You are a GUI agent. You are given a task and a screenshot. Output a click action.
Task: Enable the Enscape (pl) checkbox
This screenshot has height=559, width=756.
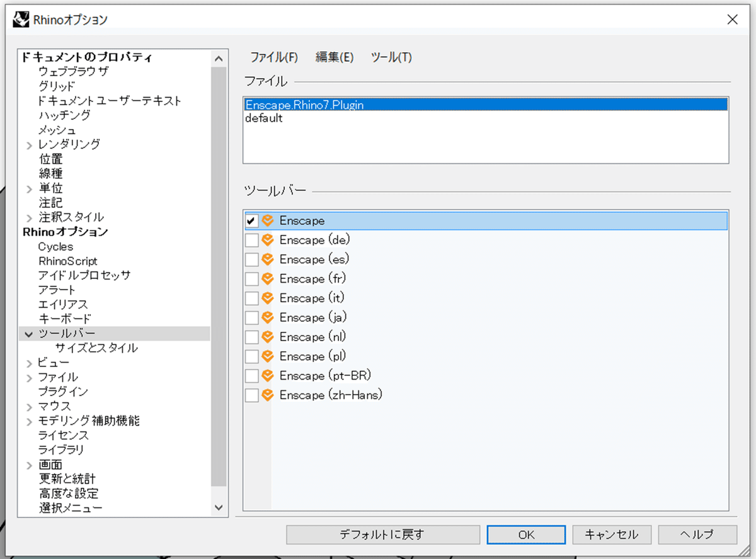click(252, 357)
